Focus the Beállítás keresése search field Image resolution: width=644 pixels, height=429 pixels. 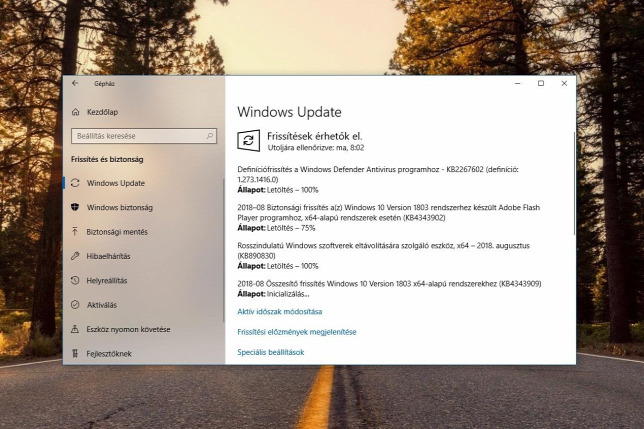pyautogui.click(x=144, y=136)
